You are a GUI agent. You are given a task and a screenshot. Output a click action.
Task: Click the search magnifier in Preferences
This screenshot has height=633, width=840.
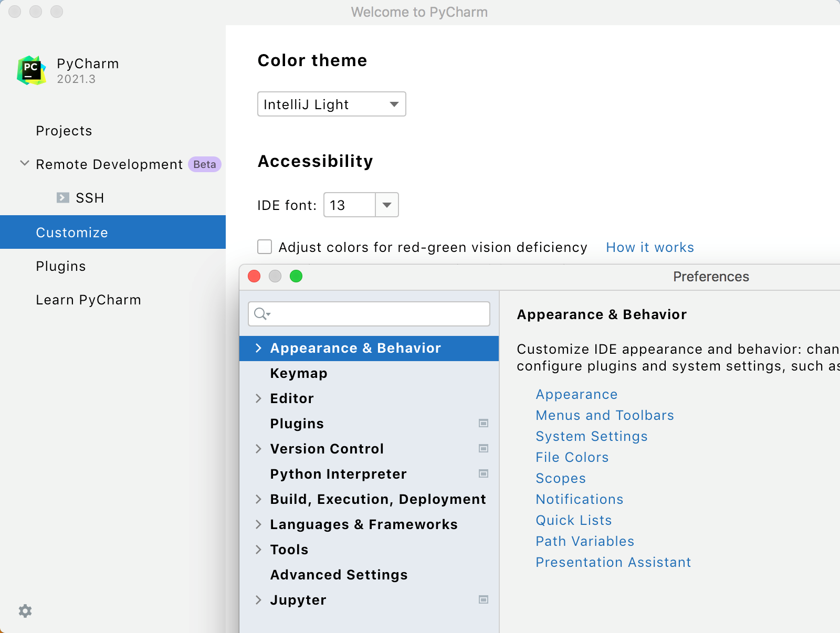pyautogui.click(x=261, y=314)
